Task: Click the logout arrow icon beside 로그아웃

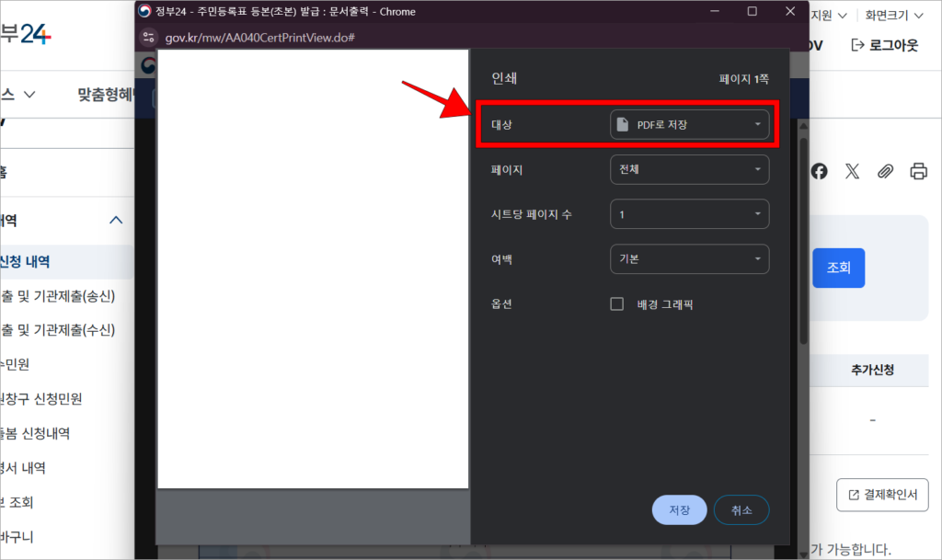Action: tap(857, 44)
